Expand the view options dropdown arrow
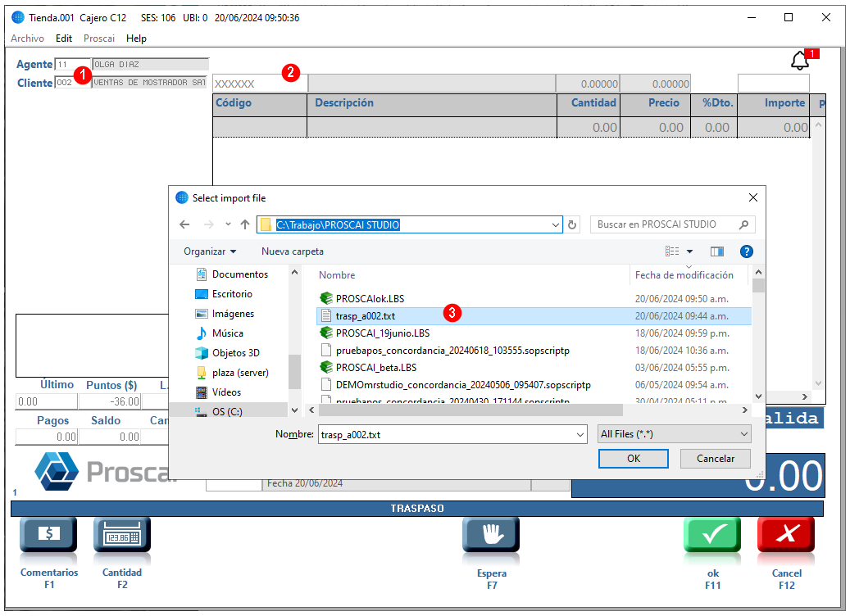Screen dimensions: 850x616 click(689, 251)
